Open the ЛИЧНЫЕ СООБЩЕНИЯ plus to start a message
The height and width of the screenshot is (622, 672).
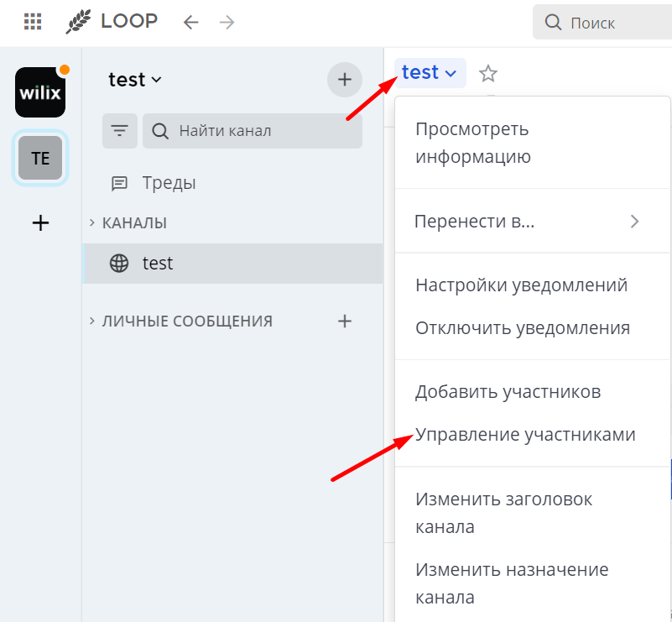(345, 321)
